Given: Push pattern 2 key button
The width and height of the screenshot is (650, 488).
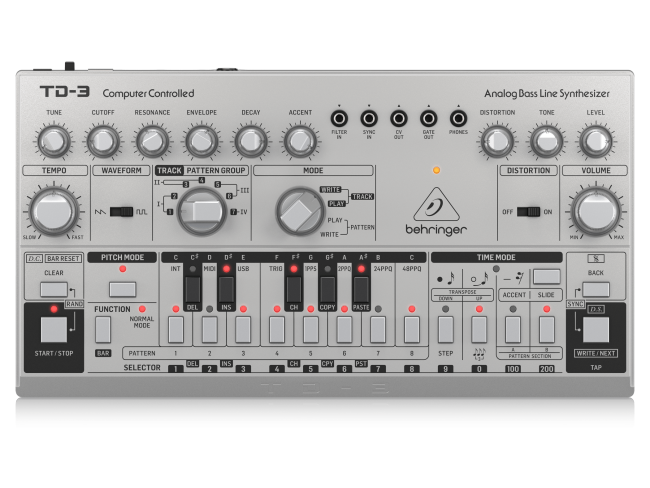Looking at the screenshot, I should (x=209, y=330).
